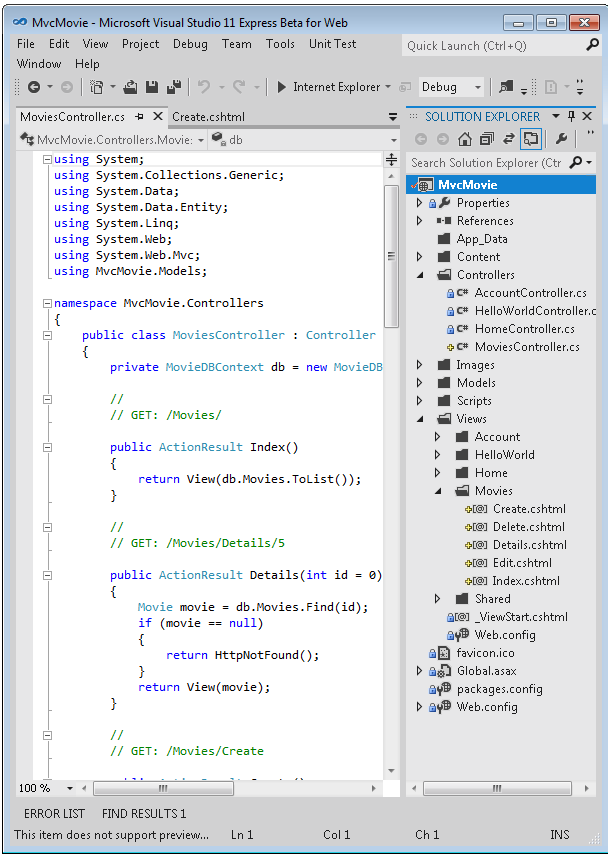Collapse the Views folder
The image size is (608, 857).
[x=420, y=419]
